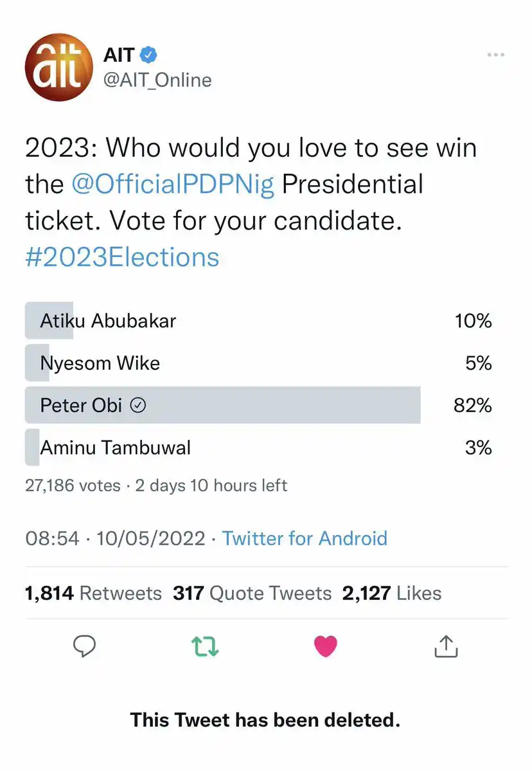The width and height of the screenshot is (532, 771).
Task: Click the checkmark beside Peter Obi's name
Action: [x=137, y=405]
